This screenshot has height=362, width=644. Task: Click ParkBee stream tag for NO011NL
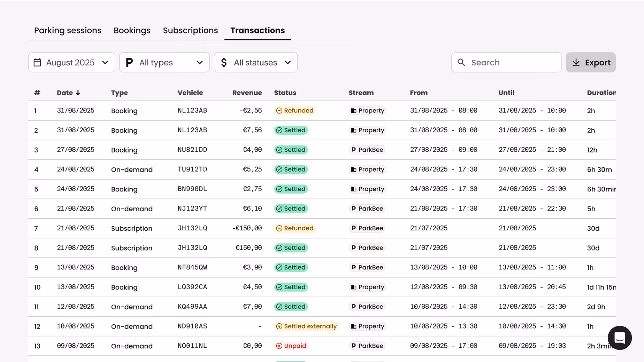[x=367, y=346]
